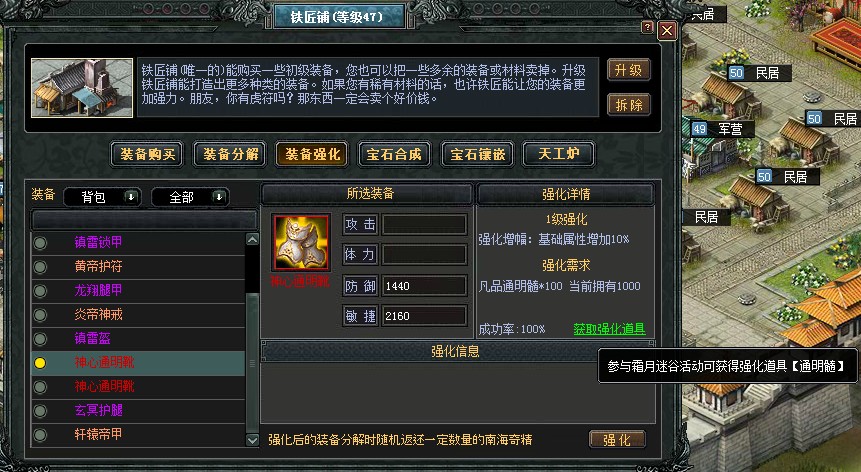Click the scroll-down arrow in equipment list

[x=252, y=440]
